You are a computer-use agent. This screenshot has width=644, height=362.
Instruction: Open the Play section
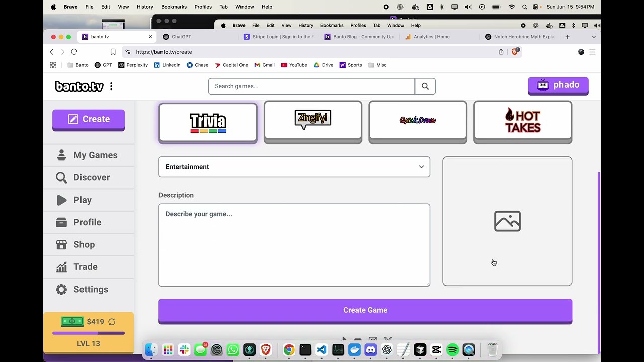point(89,200)
